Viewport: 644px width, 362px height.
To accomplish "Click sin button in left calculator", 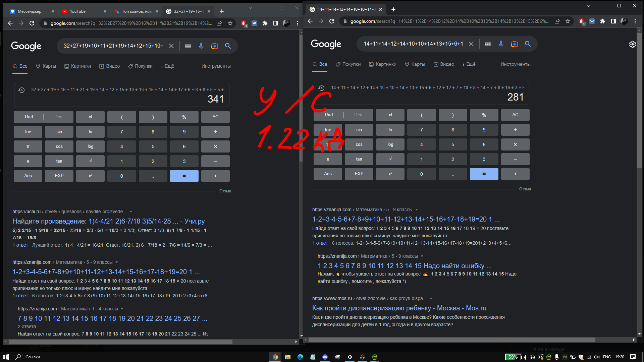I will coord(59,132).
